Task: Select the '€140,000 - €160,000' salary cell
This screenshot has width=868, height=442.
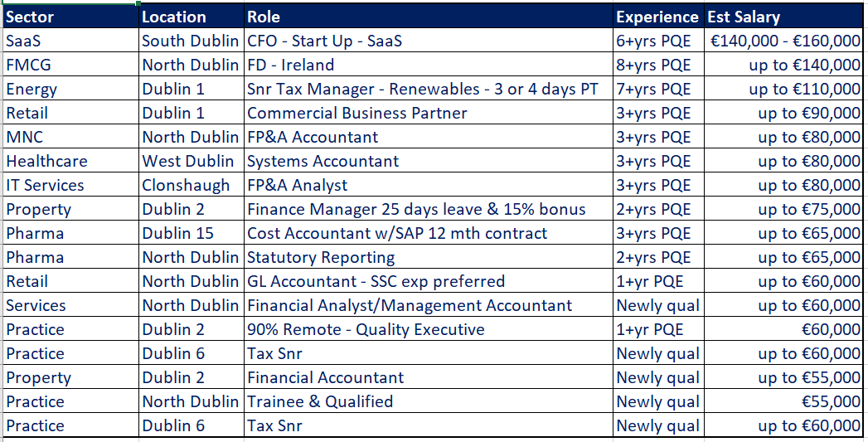Action: pyautogui.click(x=783, y=41)
